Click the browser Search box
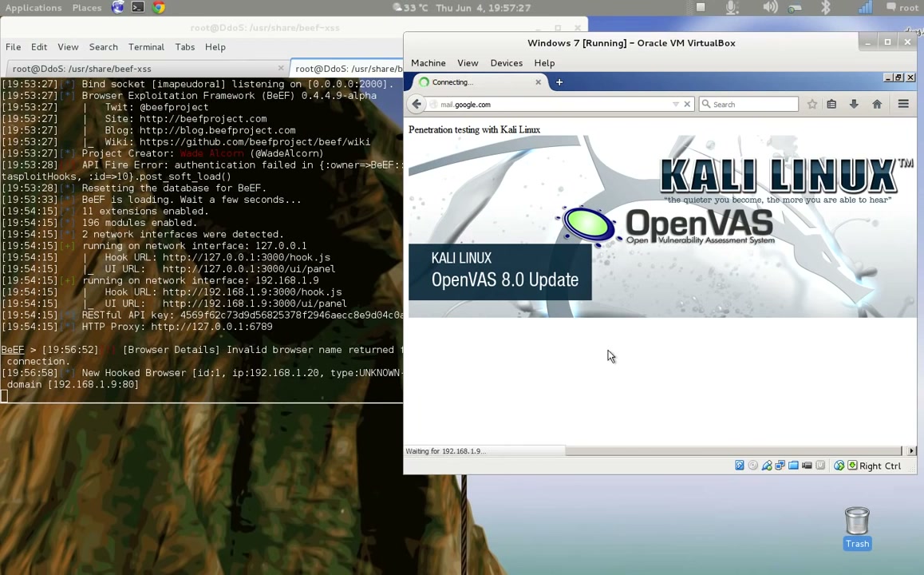This screenshot has height=575, width=924. pos(748,105)
